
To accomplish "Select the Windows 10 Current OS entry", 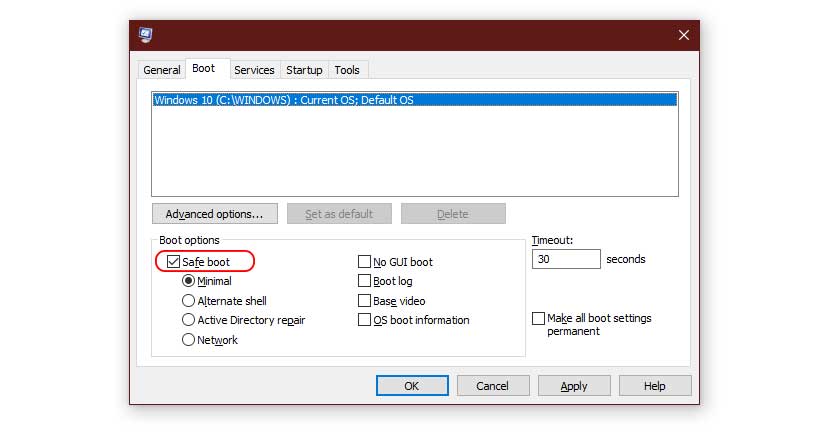I will [415, 100].
